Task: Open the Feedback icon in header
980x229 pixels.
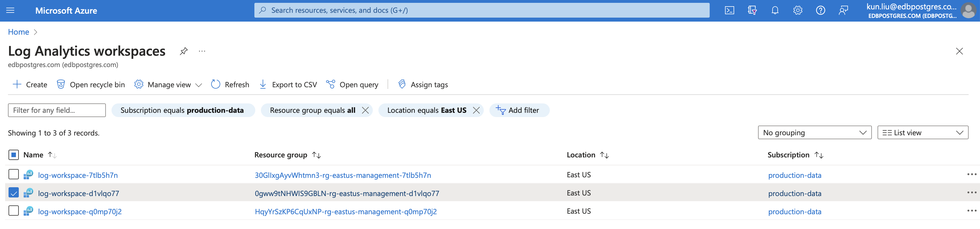Action: [843, 10]
